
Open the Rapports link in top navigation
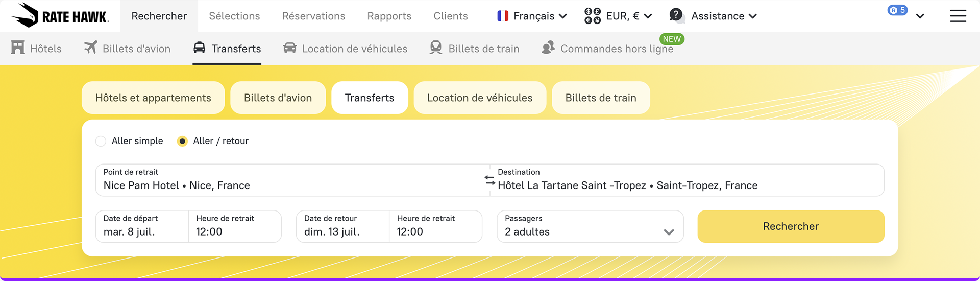pyautogui.click(x=389, y=16)
